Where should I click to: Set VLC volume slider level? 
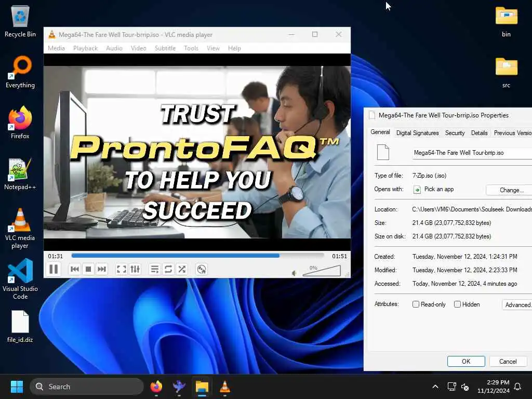(322, 271)
